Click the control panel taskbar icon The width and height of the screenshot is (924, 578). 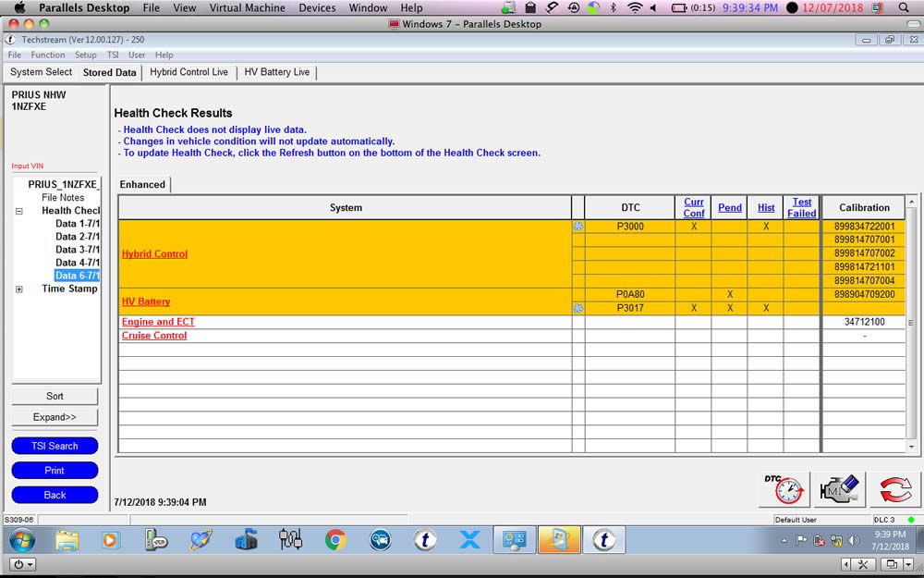(515, 540)
